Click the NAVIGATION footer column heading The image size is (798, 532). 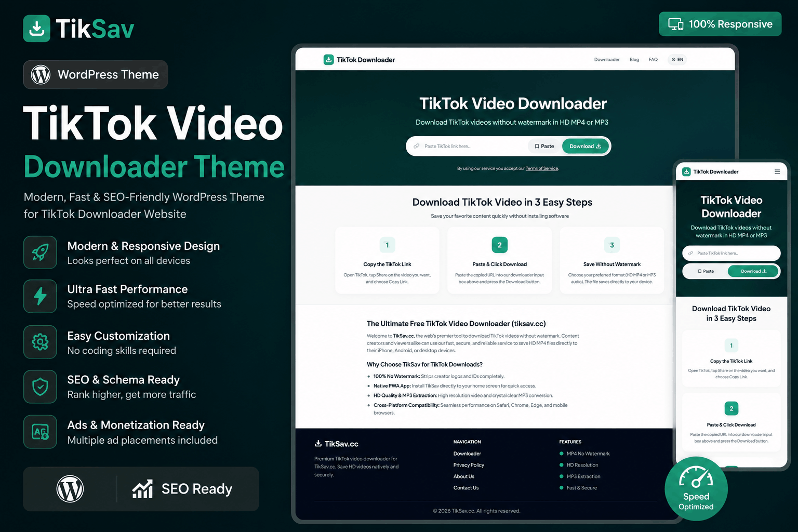point(467,442)
